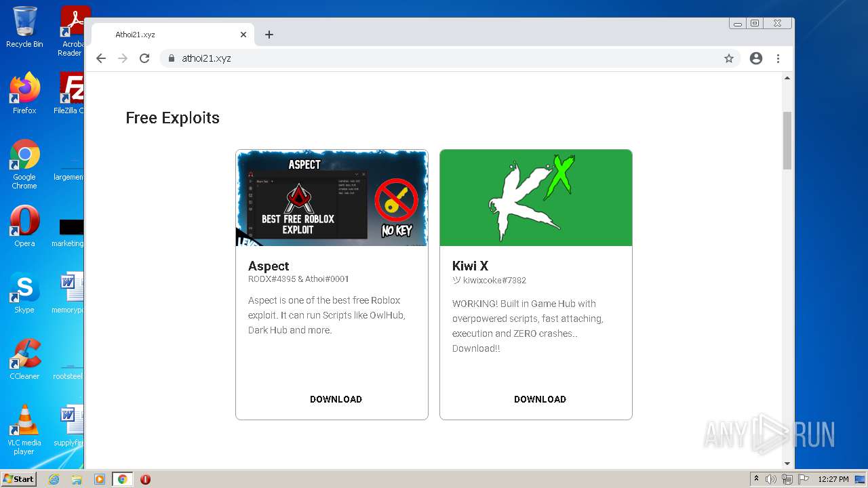Click the Free Exploits heading
The height and width of the screenshot is (488, 868).
click(173, 118)
